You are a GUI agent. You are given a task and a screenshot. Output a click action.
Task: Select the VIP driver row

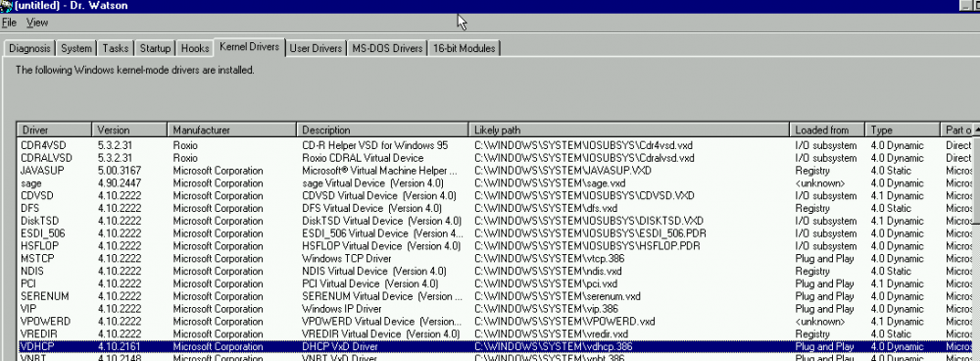coord(494,308)
